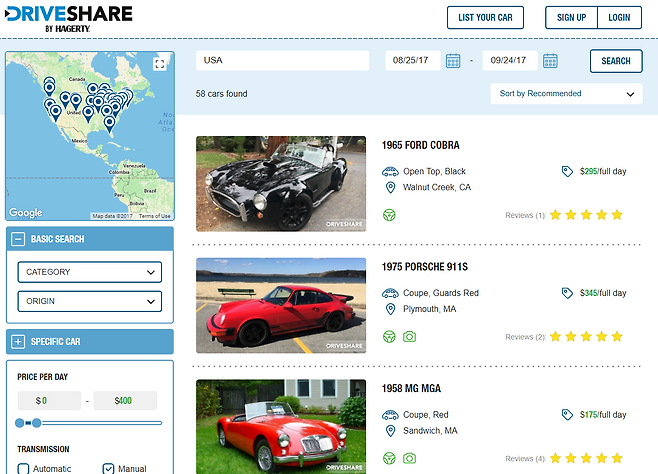Enable the Automatic transmission checkbox
Image resolution: width=658 pixels, height=474 pixels.
point(23,468)
